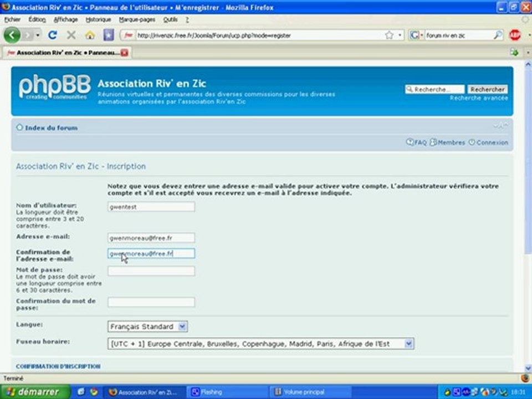Open the FAQ link
Screen dimensions: 532x399
coord(417,142)
